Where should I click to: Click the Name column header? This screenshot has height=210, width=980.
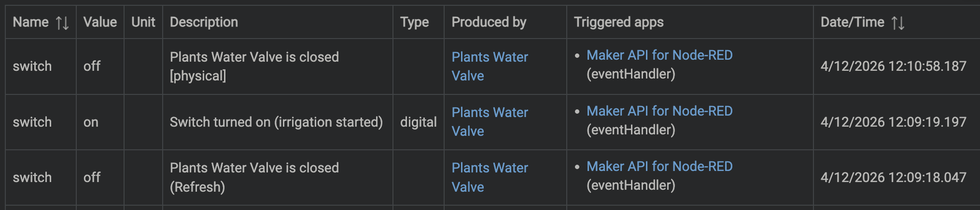[x=30, y=22]
